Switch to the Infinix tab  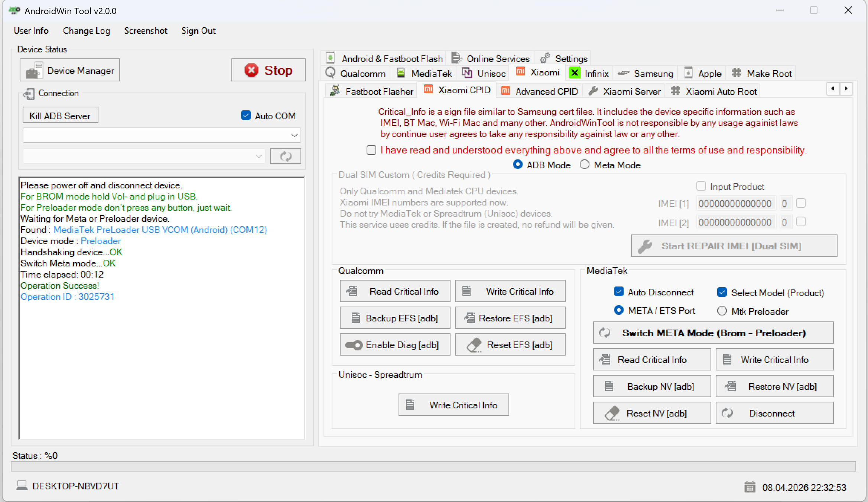tap(589, 73)
